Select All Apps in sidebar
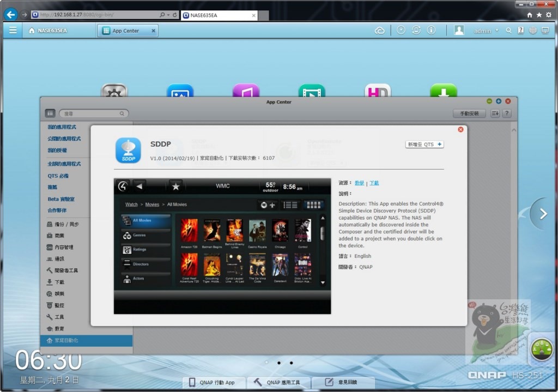 [64, 164]
